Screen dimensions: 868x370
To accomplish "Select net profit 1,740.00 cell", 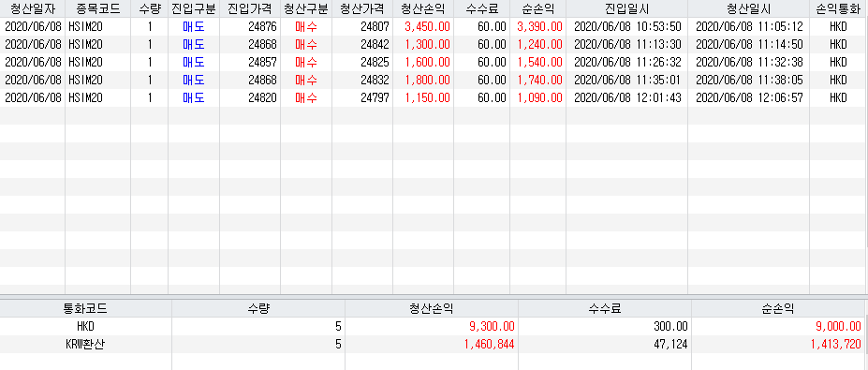I will (538, 80).
